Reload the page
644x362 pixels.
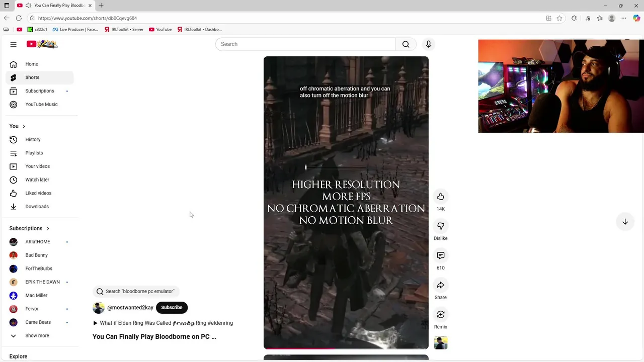coord(19,18)
